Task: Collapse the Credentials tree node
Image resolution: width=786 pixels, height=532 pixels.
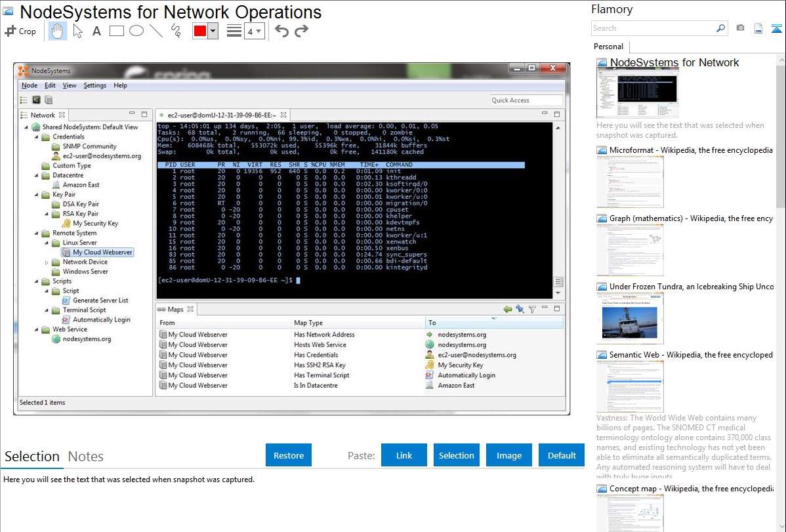Action: (x=37, y=137)
